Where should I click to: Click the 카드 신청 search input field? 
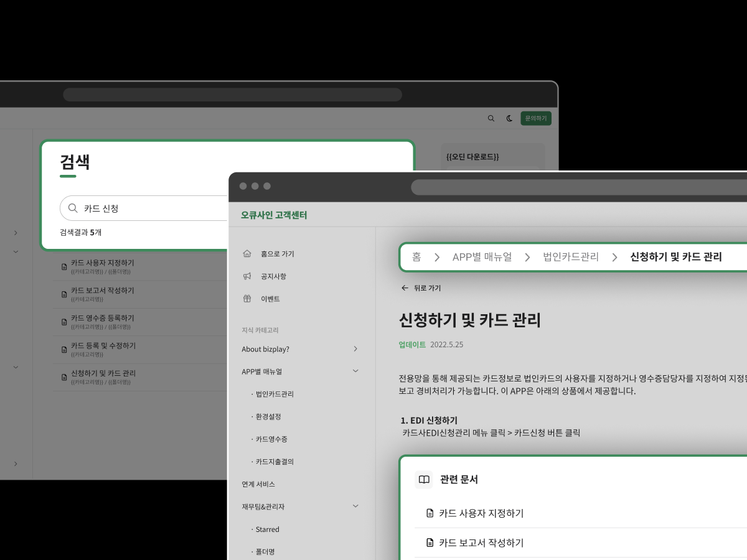[144, 208]
